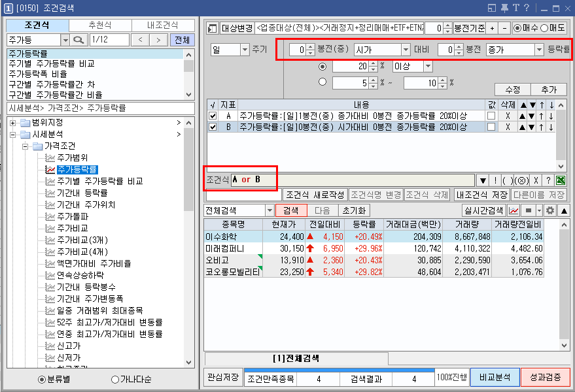575x392 pixels.
Task: Collapse the 가격조건 tree folder
Action: (x=25, y=146)
